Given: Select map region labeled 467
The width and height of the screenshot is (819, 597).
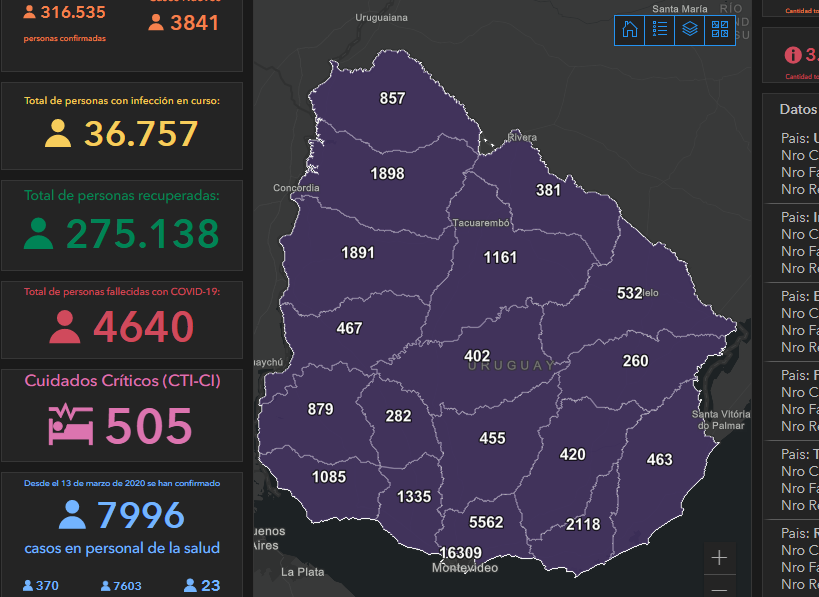Looking at the screenshot, I should click(349, 328).
